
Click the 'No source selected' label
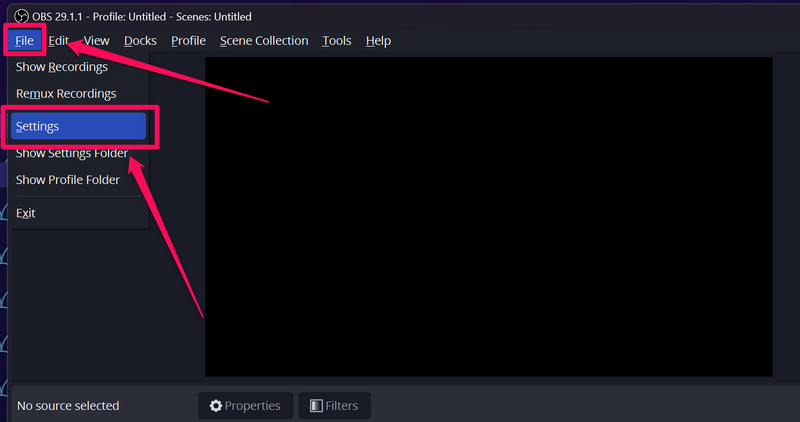68,406
